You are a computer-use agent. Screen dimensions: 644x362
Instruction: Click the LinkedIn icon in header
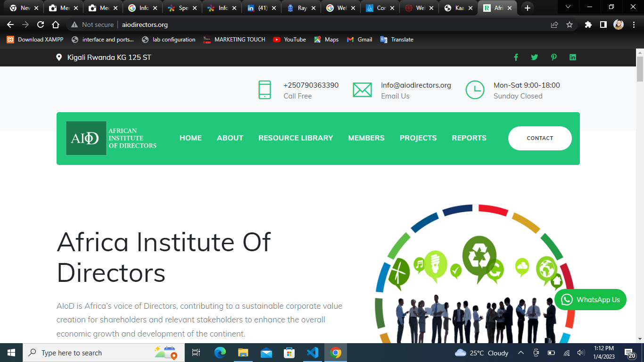point(573,58)
